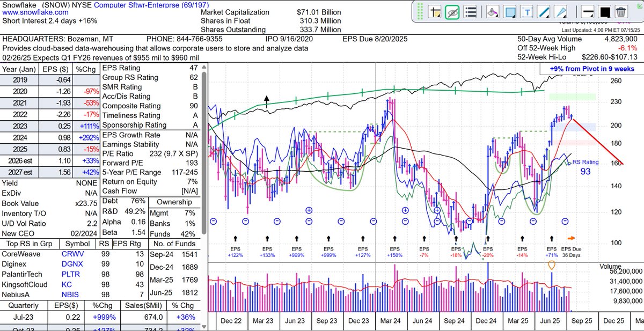The width and height of the screenshot is (644, 331).
Task: Click the EPS Rating row
Action: (x=150, y=68)
